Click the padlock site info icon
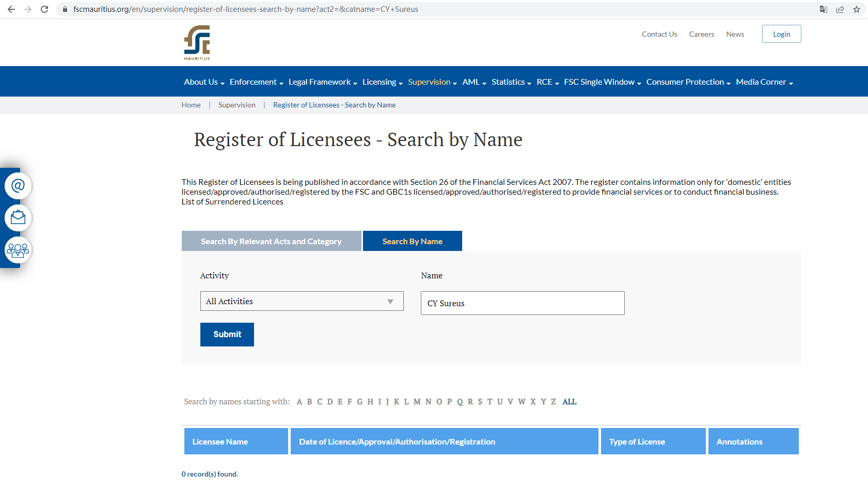The image size is (868, 490). pos(65,9)
